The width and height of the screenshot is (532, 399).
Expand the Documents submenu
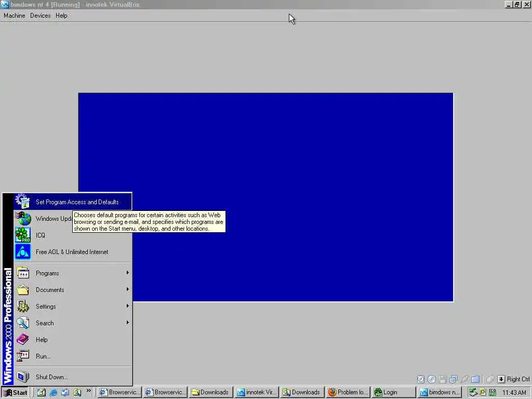coord(73,290)
